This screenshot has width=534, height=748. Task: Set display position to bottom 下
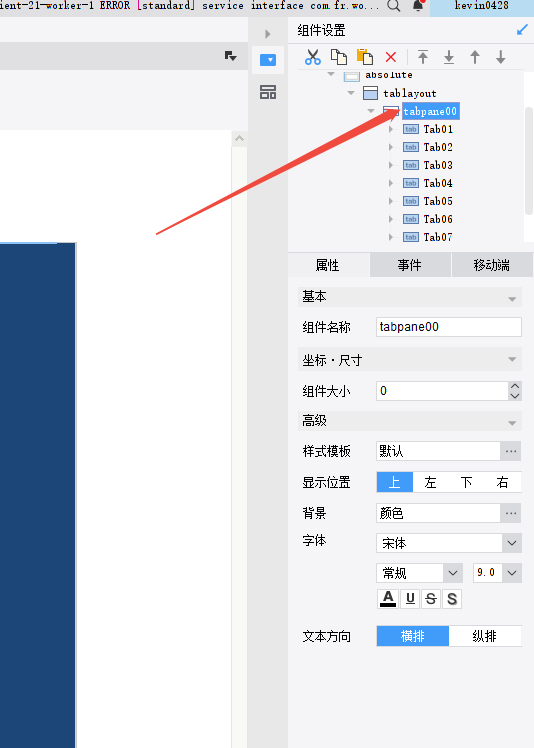466,482
